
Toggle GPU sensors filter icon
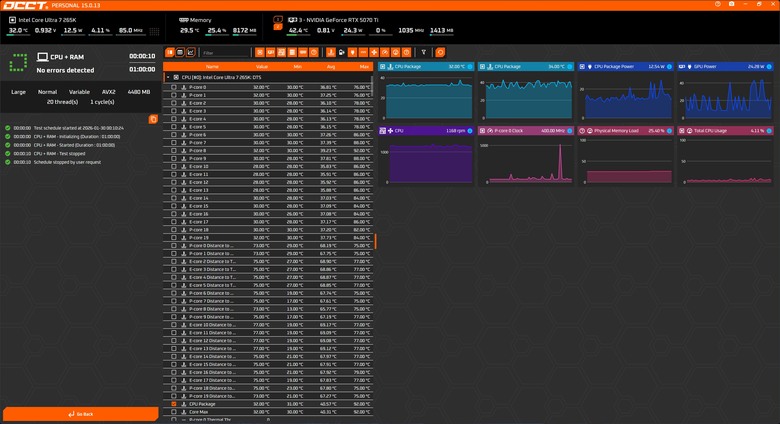tap(271, 52)
